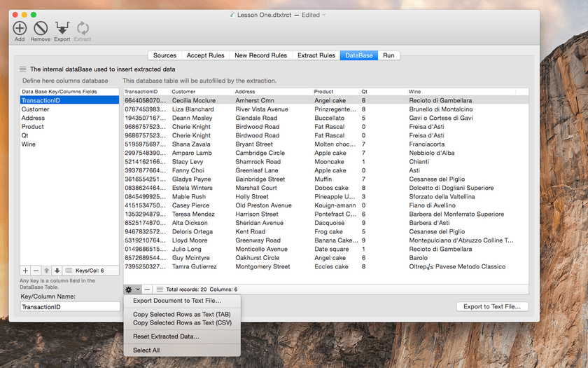Go to the Run tab
The height and width of the screenshot is (368, 588).
388,55
